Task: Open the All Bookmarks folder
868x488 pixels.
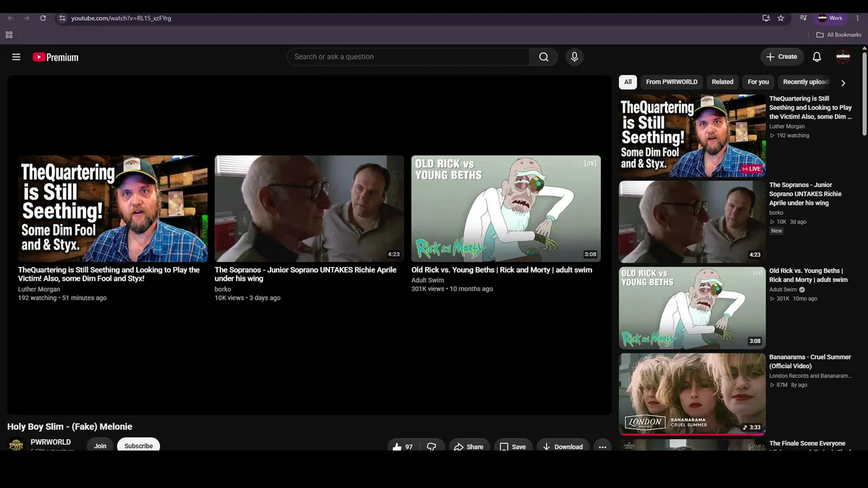Action: click(839, 35)
